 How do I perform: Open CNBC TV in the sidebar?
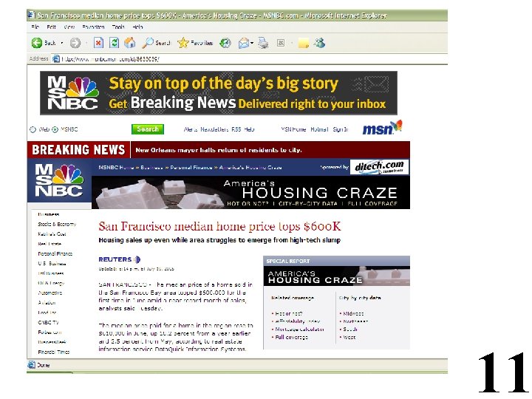tap(48, 322)
